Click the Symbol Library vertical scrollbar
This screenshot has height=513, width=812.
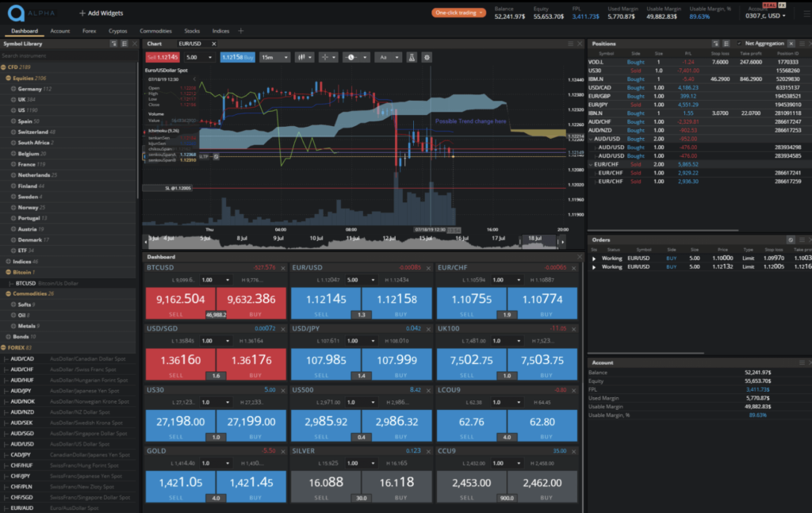(x=138, y=131)
